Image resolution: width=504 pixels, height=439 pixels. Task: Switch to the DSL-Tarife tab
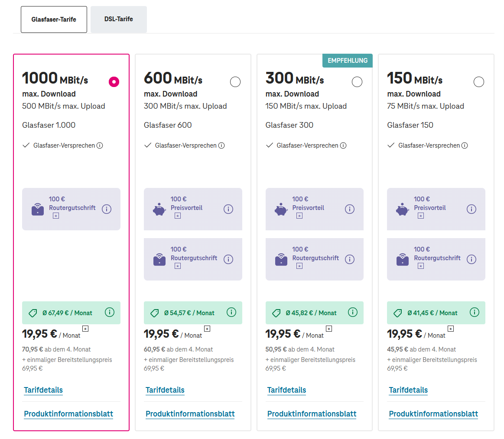(119, 19)
